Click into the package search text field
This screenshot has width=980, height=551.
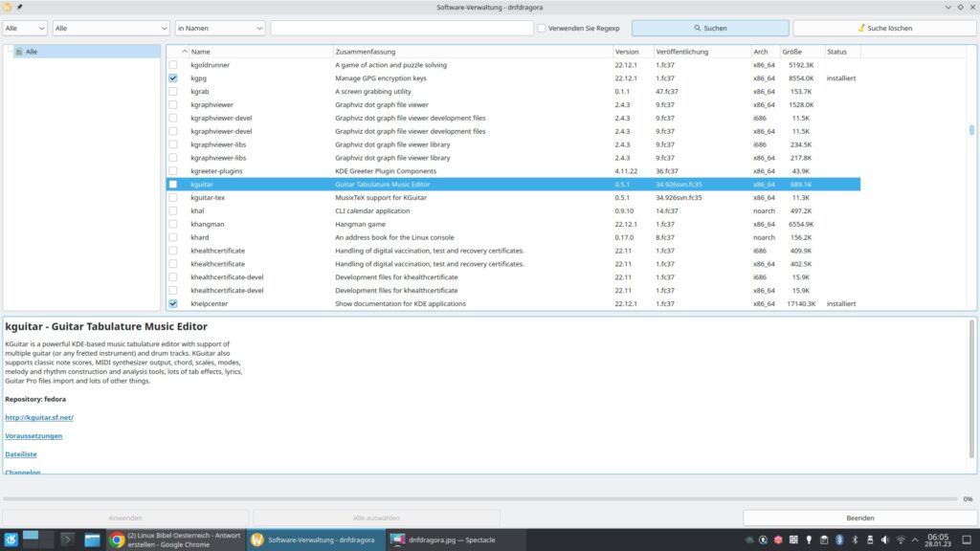coord(402,28)
